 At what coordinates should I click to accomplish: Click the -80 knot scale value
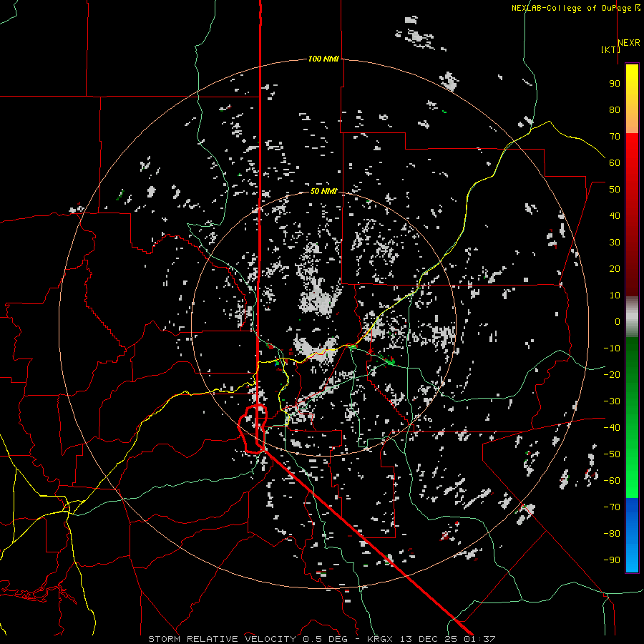point(612,534)
